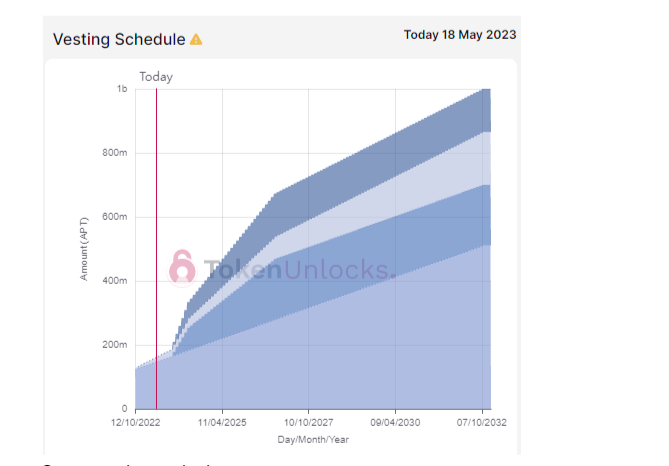Click the 09/04/2030 x-axis date label
The image size is (669, 466).
pos(395,422)
